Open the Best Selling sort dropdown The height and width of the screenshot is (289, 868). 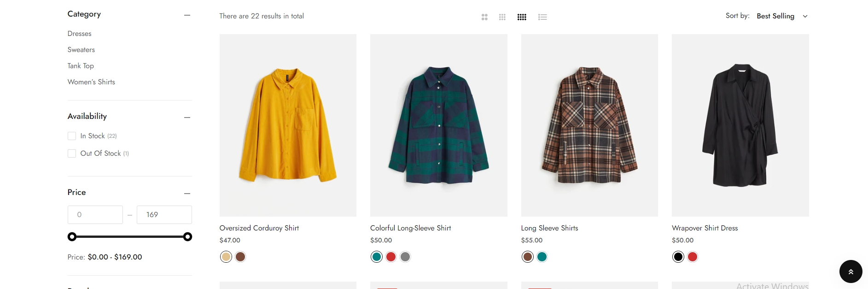[782, 16]
